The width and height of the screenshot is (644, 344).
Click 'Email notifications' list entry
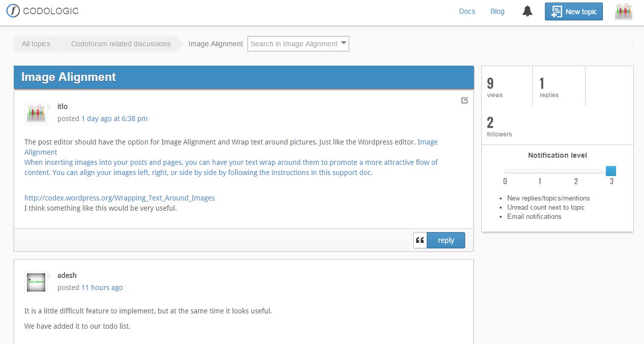pos(534,216)
